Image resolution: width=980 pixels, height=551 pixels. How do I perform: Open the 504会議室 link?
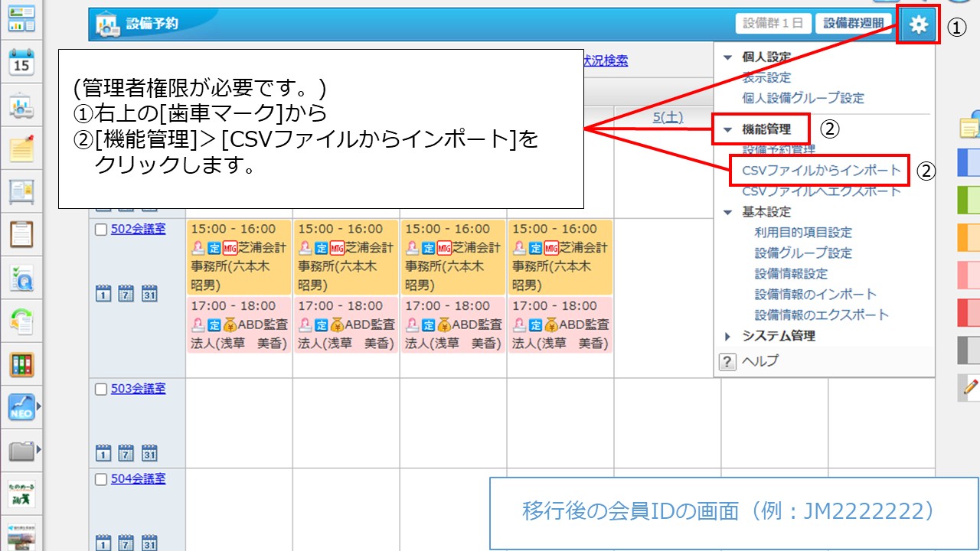138,479
